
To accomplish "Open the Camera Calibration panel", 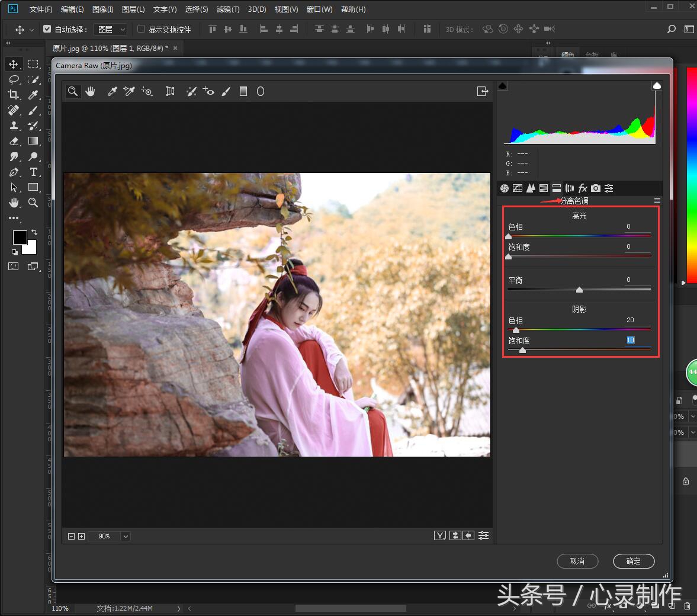I will [x=596, y=188].
